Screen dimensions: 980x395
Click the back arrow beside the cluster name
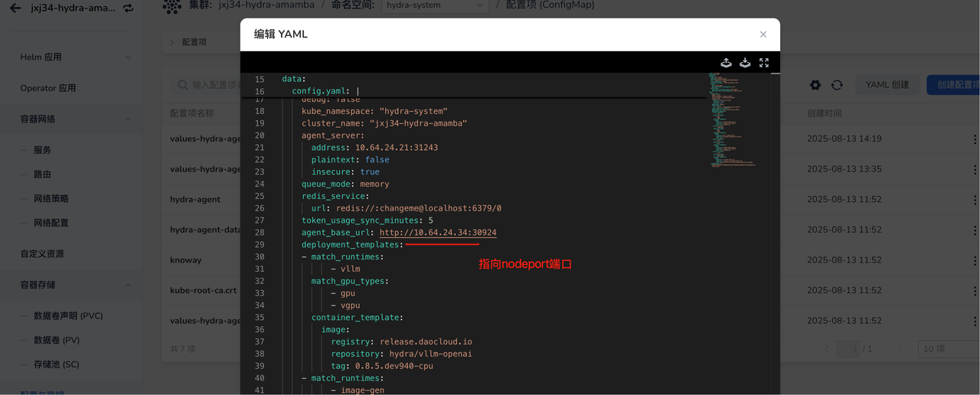click(15, 8)
